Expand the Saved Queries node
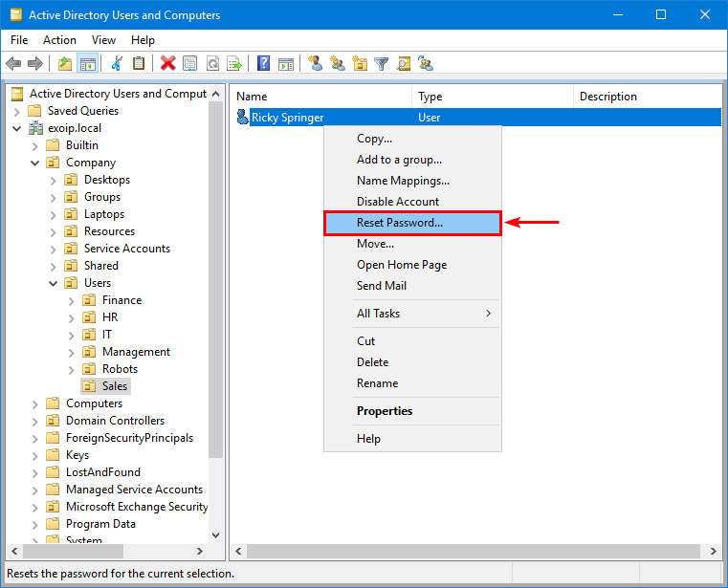Viewport: 728px width, 588px height. point(16,111)
